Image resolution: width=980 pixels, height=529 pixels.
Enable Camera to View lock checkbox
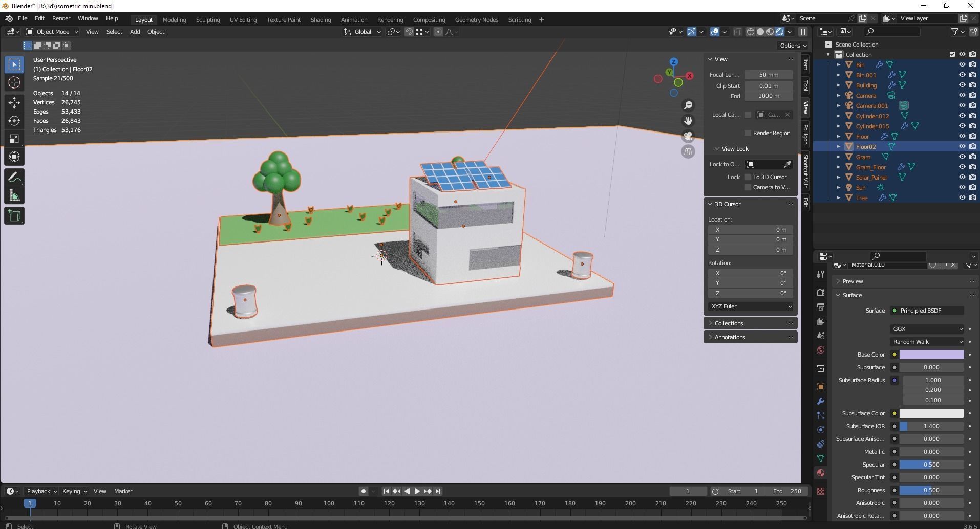pyautogui.click(x=748, y=187)
